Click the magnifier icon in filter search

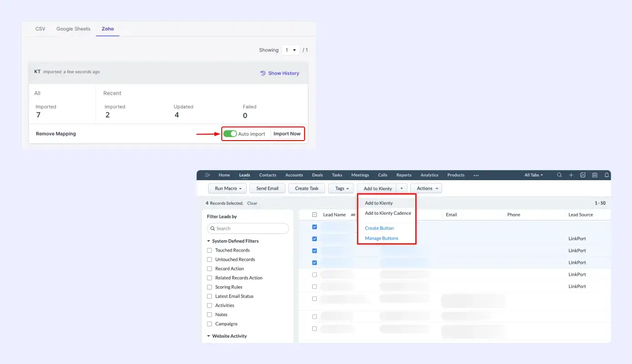coord(213,228)
